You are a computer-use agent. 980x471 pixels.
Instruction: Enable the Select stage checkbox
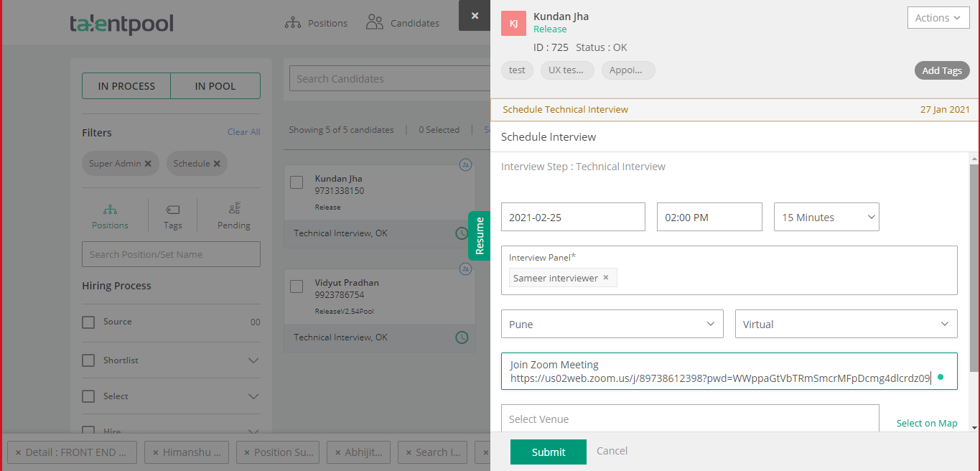(x=88, y=396)
